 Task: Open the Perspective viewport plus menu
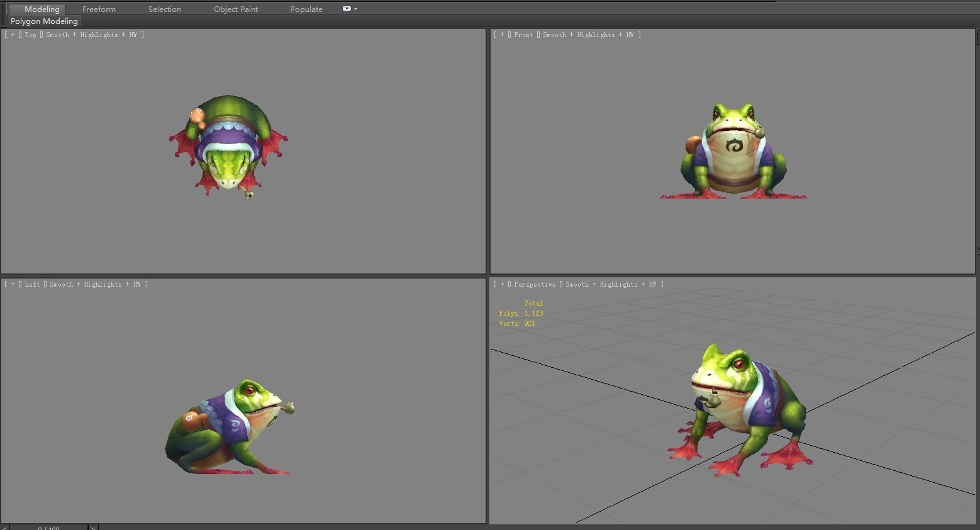pyautogui.click(x=502, y=285)
